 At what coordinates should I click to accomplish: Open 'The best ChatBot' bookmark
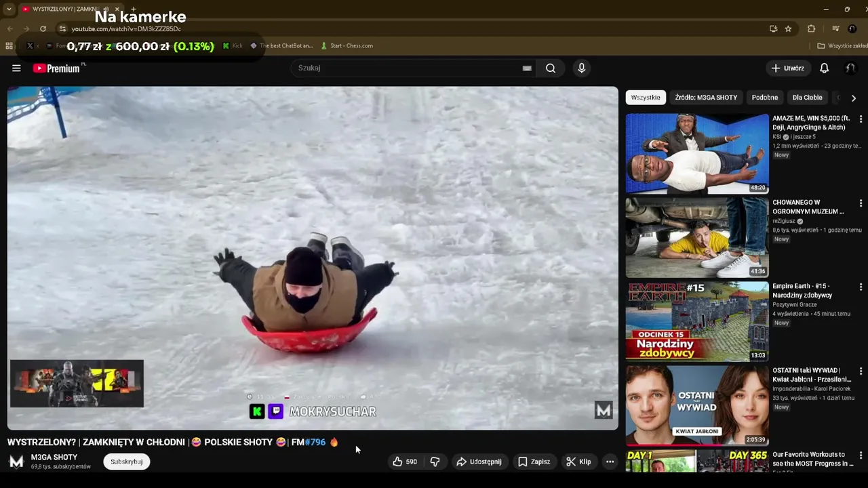click(281, 45)
